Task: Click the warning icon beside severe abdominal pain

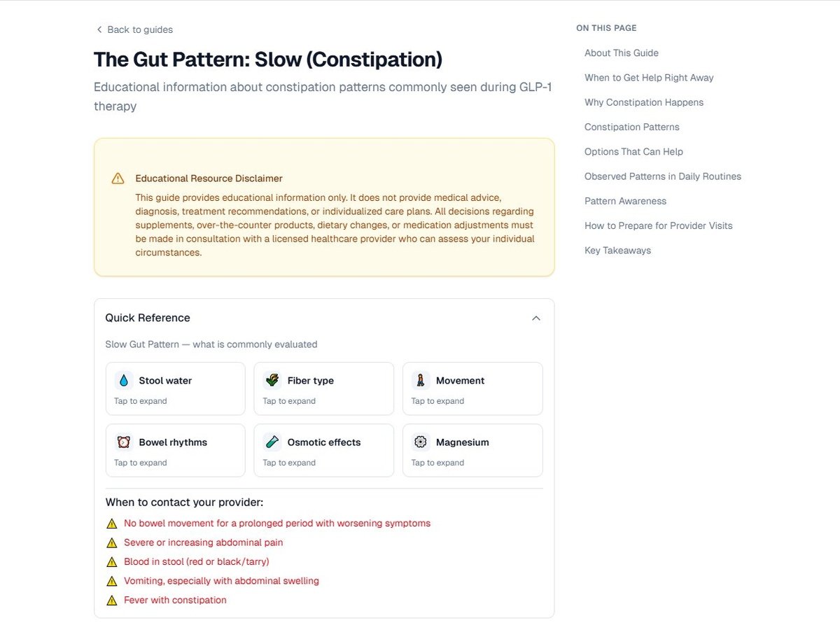Action: coord(112,542)
